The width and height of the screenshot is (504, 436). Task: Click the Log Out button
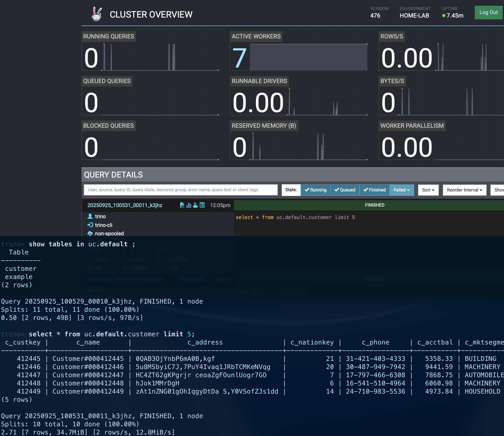point(488,12)
